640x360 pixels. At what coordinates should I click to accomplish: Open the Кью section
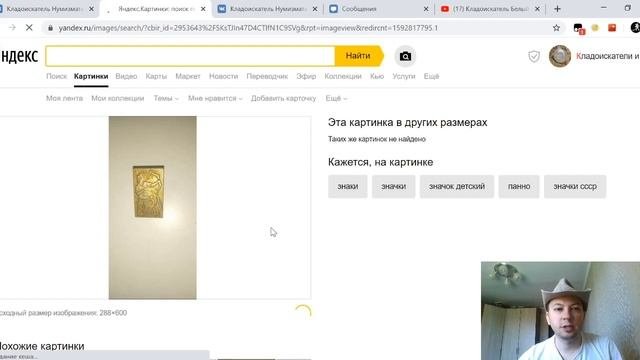(377, 76)
